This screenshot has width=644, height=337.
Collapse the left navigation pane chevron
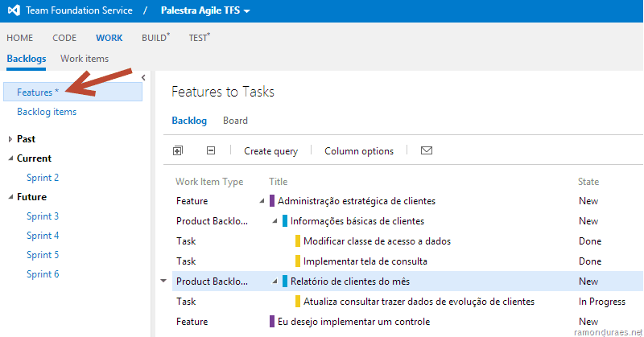tap(143, 77)
